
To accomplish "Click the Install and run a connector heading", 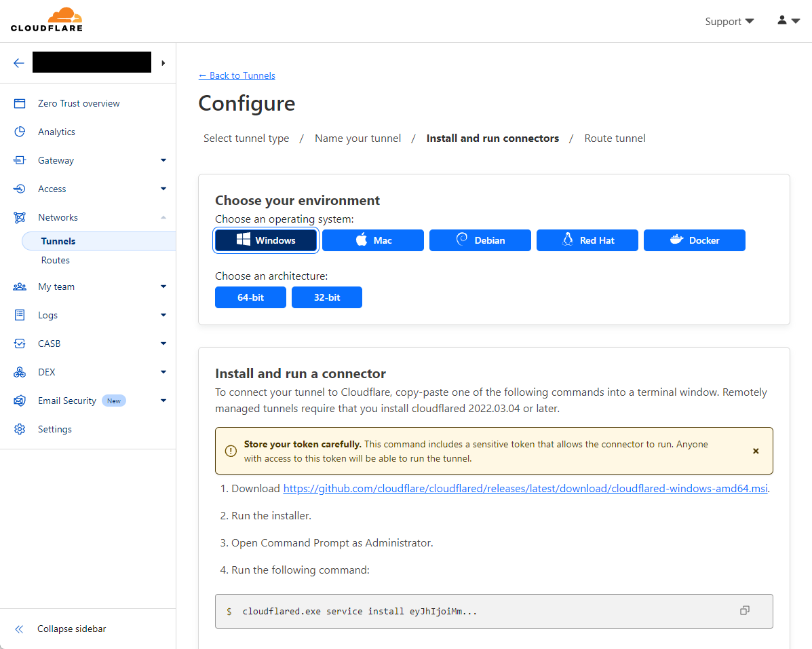I will pos(301,374).
